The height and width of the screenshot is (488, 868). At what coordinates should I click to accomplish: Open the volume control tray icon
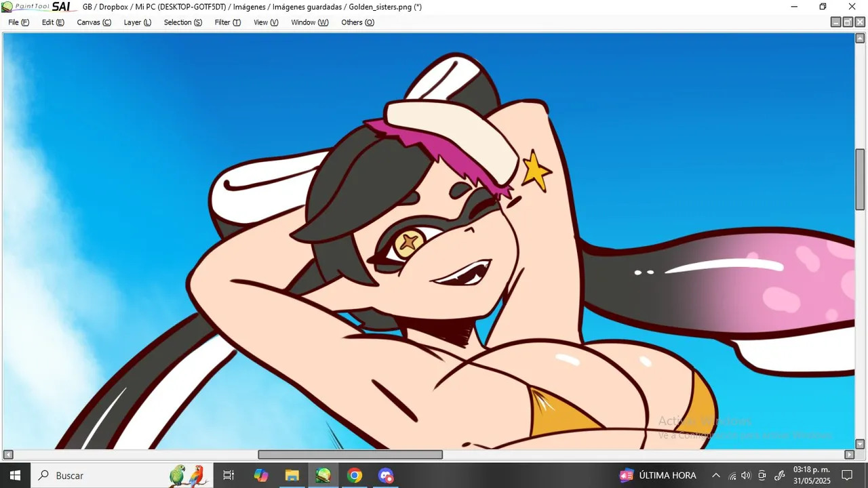(x=747, y=475)
